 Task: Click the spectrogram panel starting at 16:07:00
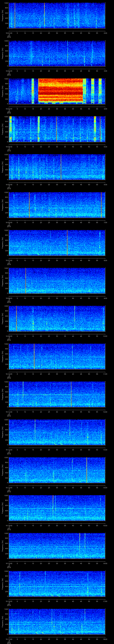coord(57,243)
